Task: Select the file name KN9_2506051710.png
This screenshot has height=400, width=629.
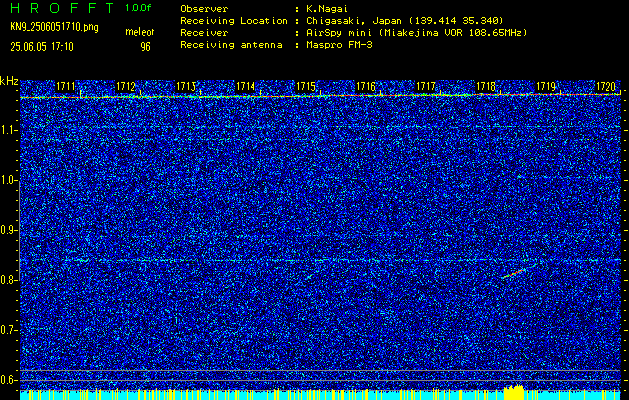Action: [x=54, y=27]
